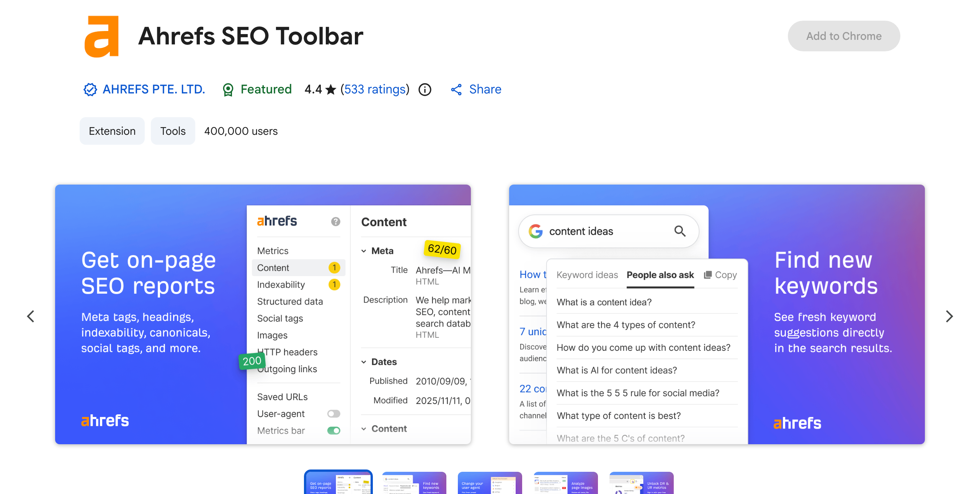Click the Modified date value

(x=443, y=401)
